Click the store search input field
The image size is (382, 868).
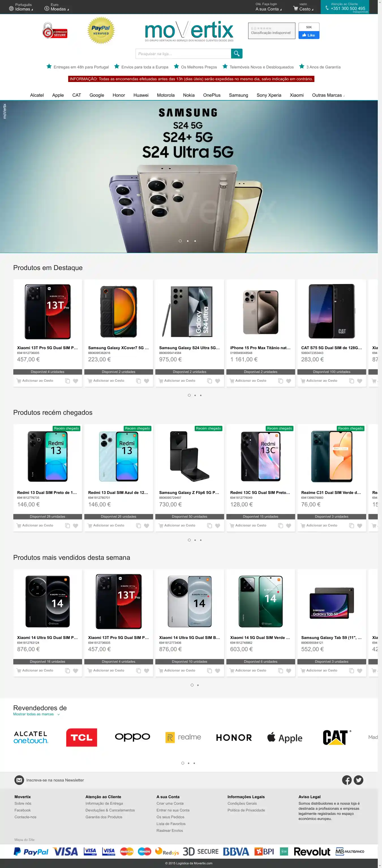coord(183,53)
